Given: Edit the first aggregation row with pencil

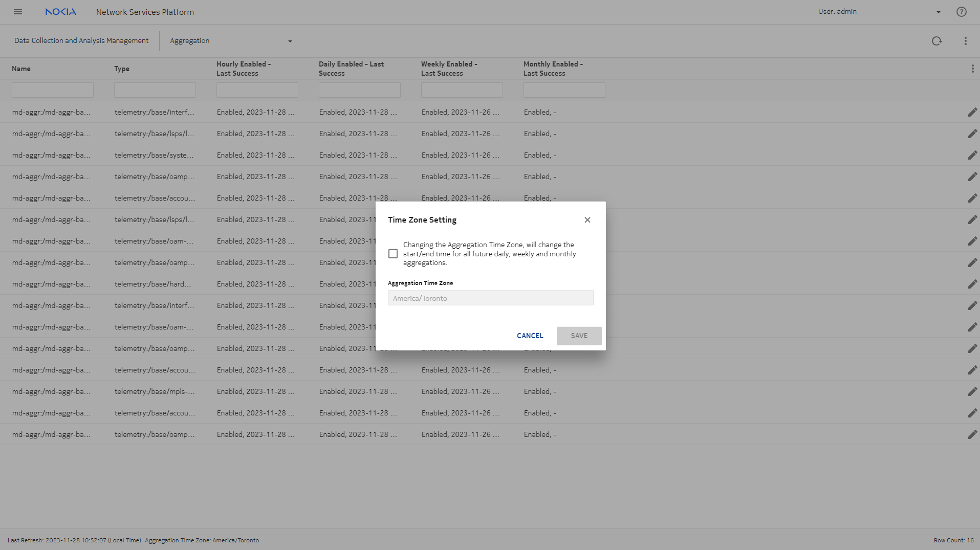Looking at the screenshot, I should click(972, 112).
